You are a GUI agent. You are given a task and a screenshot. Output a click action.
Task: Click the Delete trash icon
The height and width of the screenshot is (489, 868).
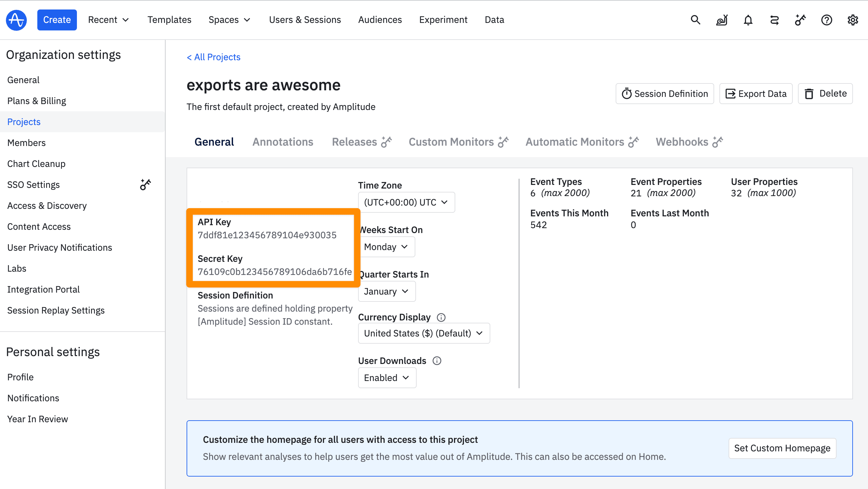pos(809,94)
